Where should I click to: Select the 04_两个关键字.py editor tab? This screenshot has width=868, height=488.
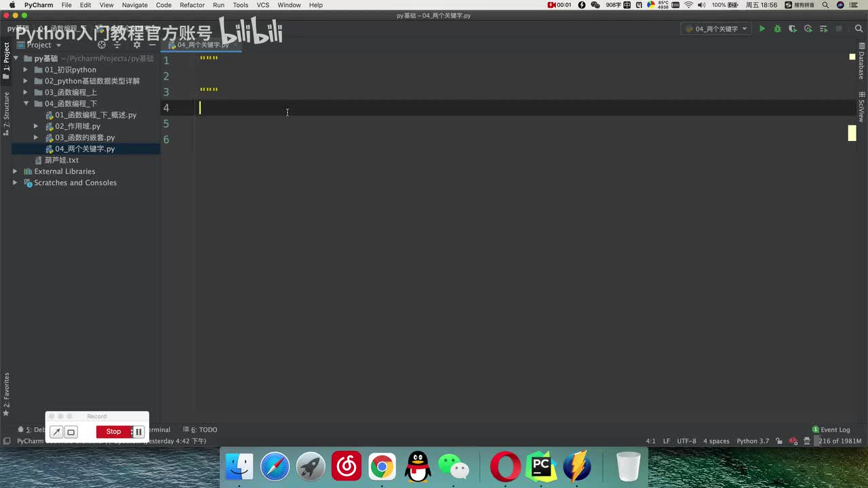point(200,45)
